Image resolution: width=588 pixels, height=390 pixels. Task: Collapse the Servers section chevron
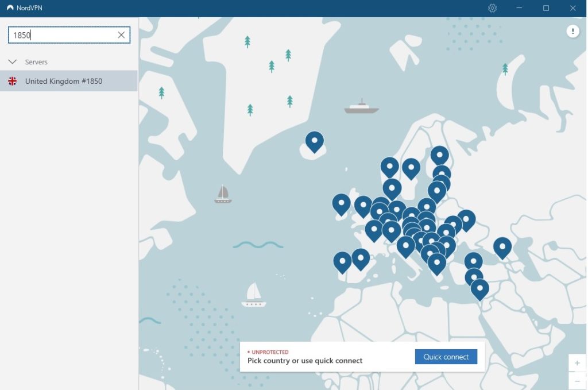click(x=13, y=61)
